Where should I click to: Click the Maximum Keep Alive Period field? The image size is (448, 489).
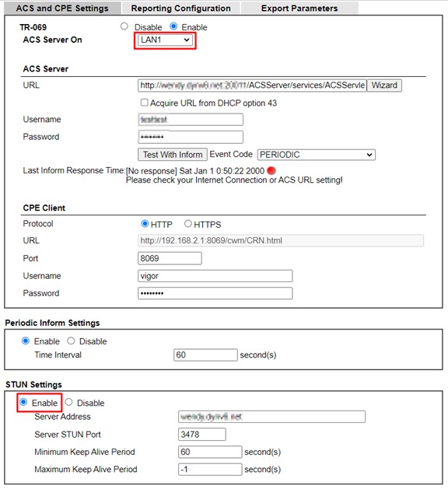point(210,470)
